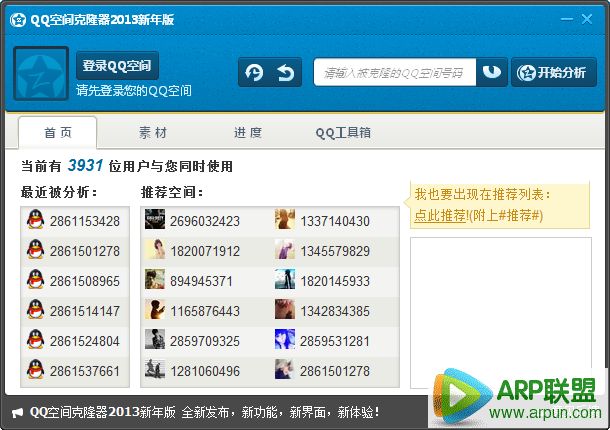Select the avatar for 2859709325
Viewport: 610px width, 430px height.
pos(155,339)
